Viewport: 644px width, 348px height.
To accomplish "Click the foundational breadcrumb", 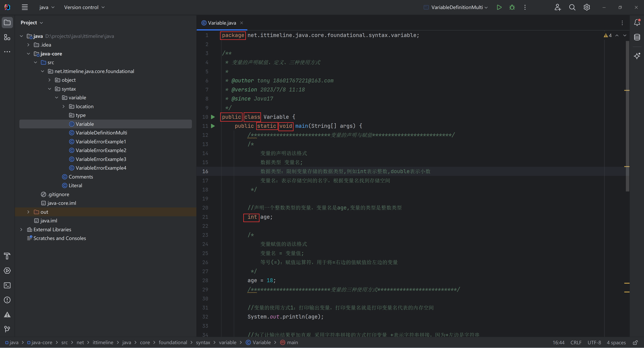I will coord(173,342).
